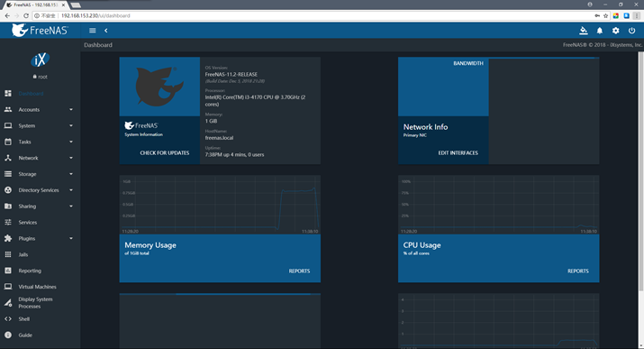
Task: Open Guide in the sidebar
Action: (x=25, y=335)
